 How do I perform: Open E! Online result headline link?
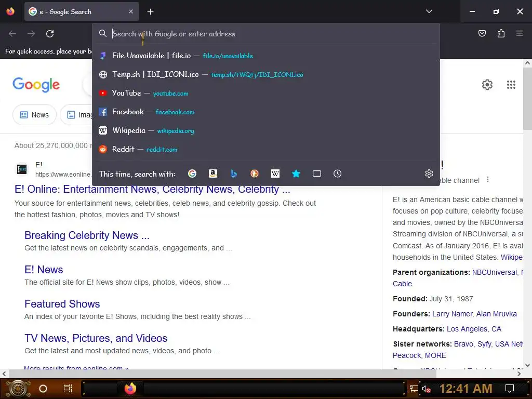tap(152, 189)
